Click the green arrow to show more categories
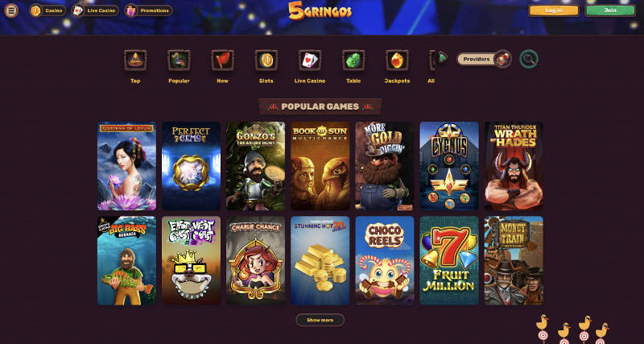Image resolution: width=644 pixels, height=344 pixels. coord(443,58)
